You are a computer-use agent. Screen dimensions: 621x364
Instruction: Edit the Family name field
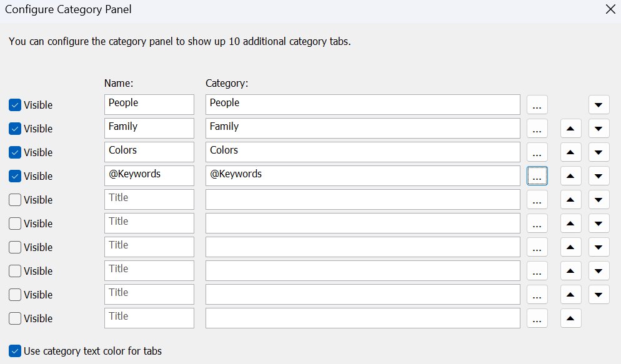coord(149,128)
